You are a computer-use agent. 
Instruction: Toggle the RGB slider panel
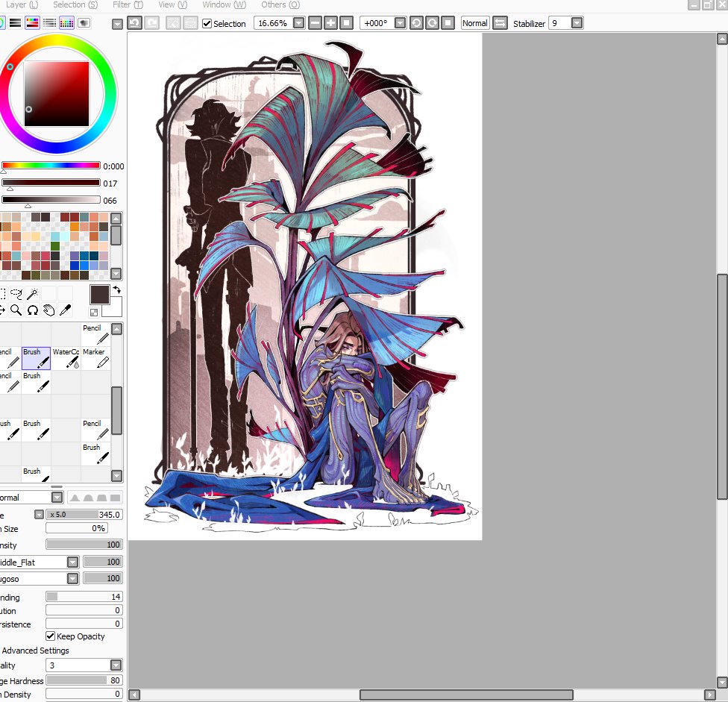[x=16, y=22]
